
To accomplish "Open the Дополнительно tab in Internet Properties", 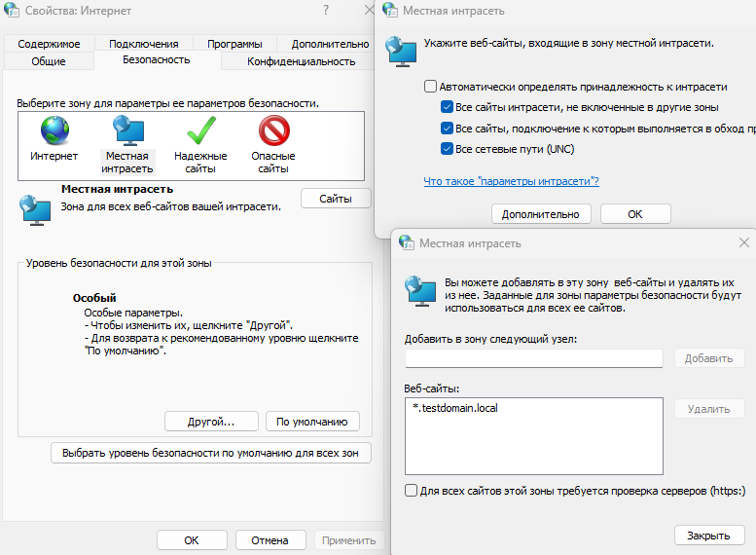I will (330, 44).
